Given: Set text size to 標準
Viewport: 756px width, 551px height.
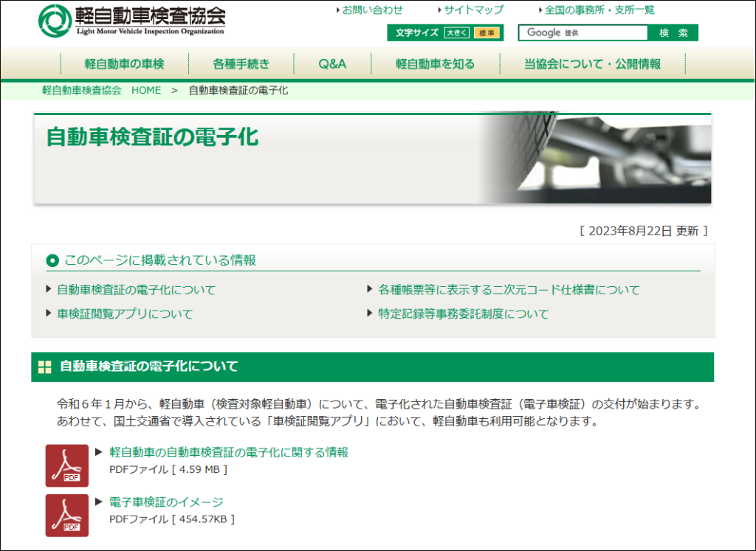Looking at the screenshot, I should [486, 33].
